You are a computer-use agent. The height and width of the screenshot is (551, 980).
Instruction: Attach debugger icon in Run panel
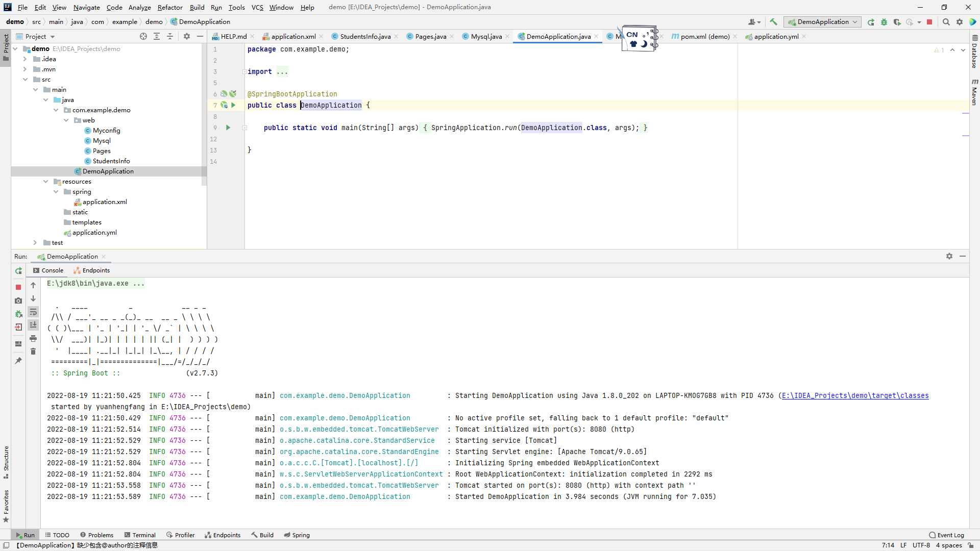(x=18, y=314)
